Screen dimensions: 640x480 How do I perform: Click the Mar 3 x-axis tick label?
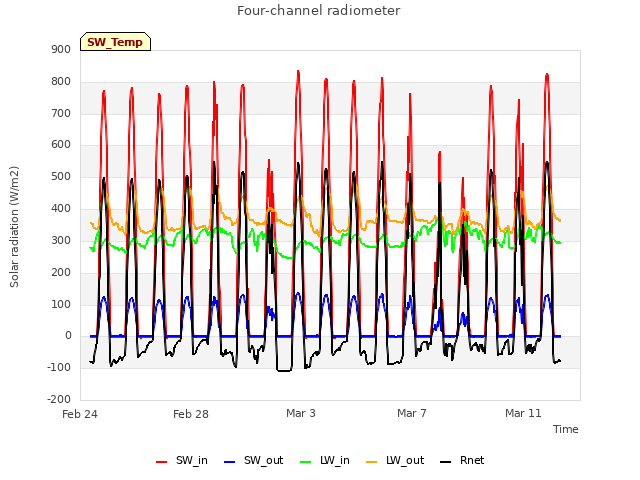[301, 413]
